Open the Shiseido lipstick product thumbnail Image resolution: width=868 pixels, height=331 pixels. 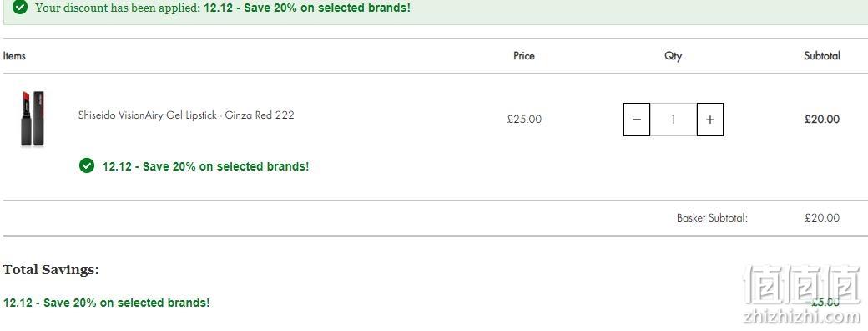[33, 119]
